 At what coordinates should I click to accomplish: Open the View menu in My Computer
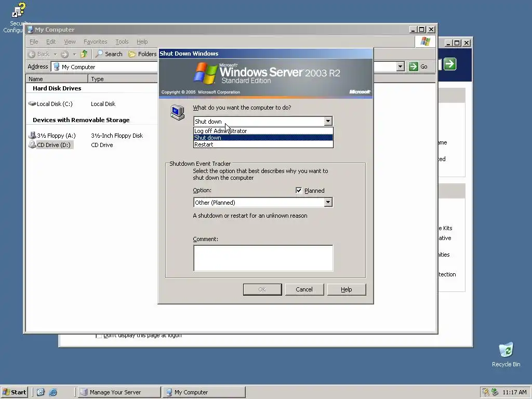pyautogui.click(x=70, y=42)
